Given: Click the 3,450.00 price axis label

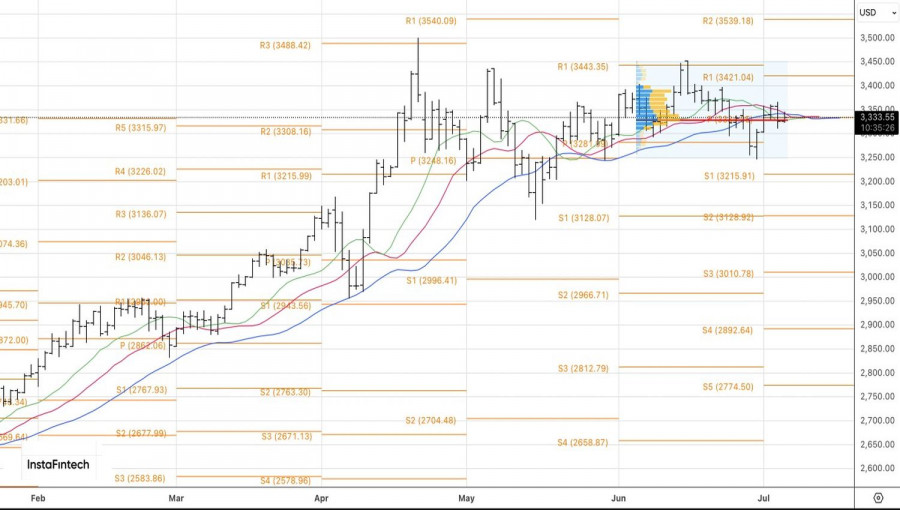Looking at the screenshot, I should coord(877,61).
